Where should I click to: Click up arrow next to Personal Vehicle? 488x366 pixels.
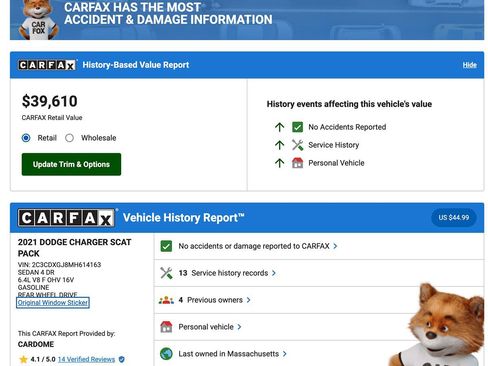pos(280,163)
